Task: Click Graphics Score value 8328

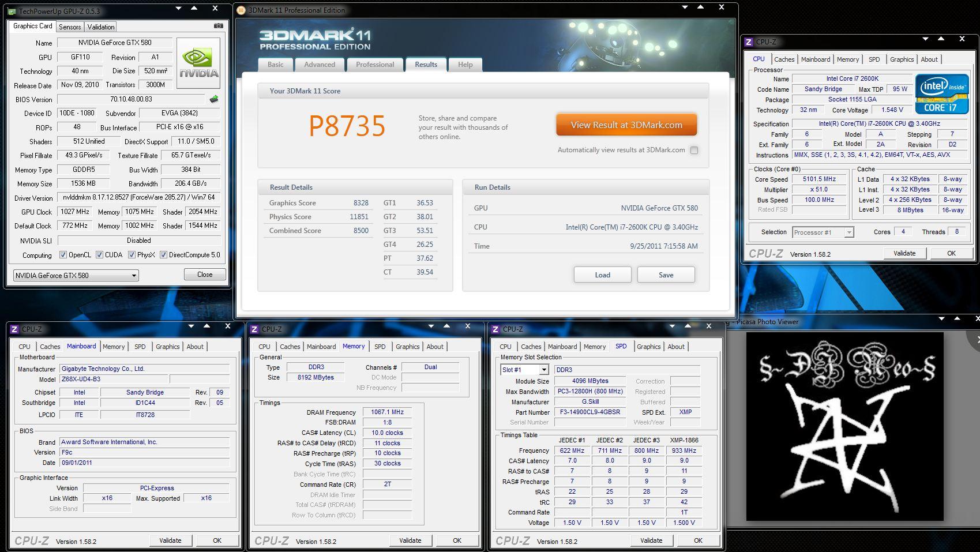Action: point(361,203)
